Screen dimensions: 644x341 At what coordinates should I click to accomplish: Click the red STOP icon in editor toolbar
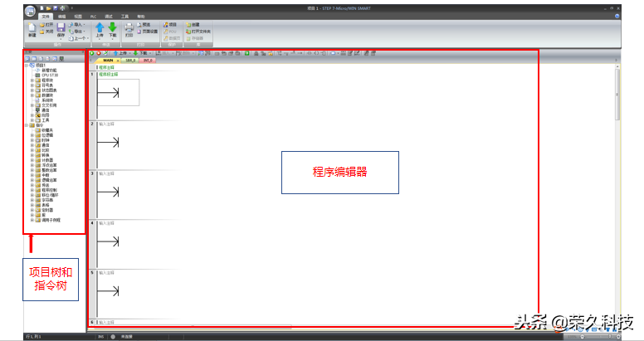99,53
